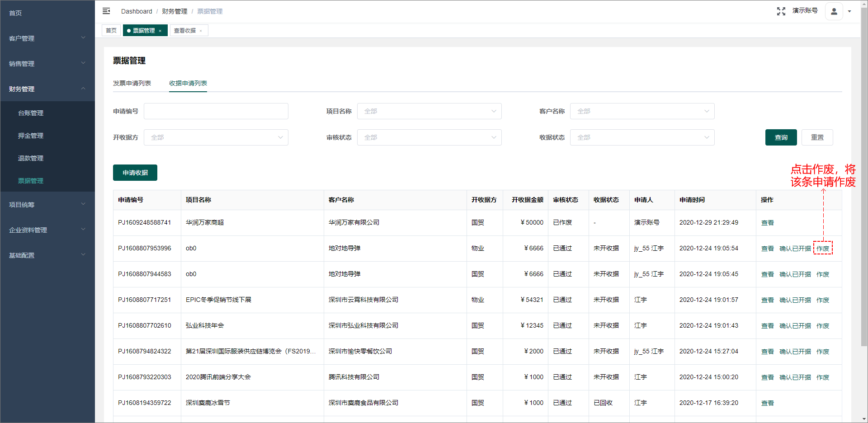Click 查看 for PJ1608807717251
This screenshot has height=423, width=868.
pyautogui.click(x=768, y=300)
